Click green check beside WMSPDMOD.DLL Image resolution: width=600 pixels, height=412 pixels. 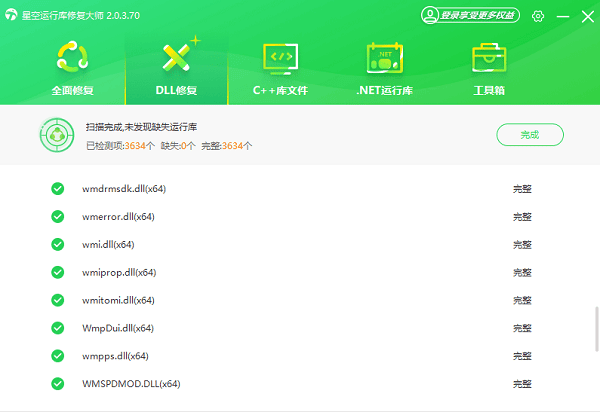(58, 384)
